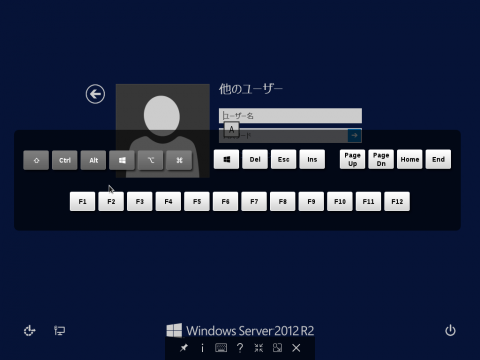Toggle the on-screen keyboard icon
Viewport: 480px width, 360px height.
(x=221, y=348)
